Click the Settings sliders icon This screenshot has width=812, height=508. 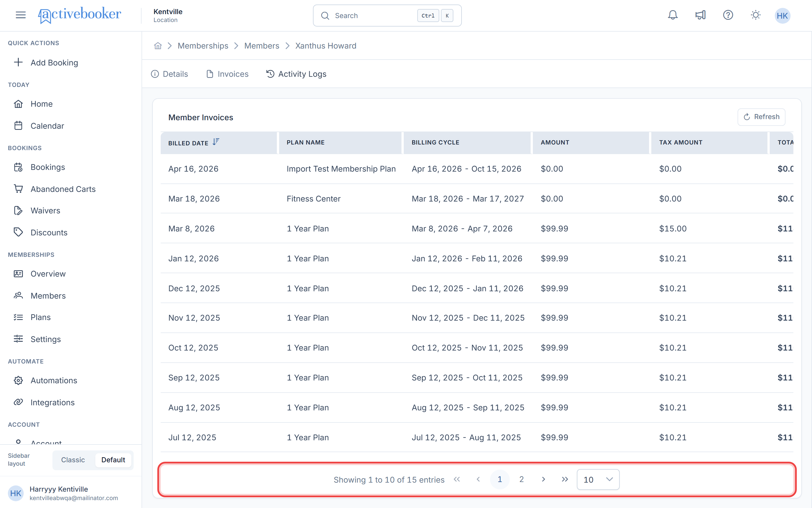tap(18, 339)
